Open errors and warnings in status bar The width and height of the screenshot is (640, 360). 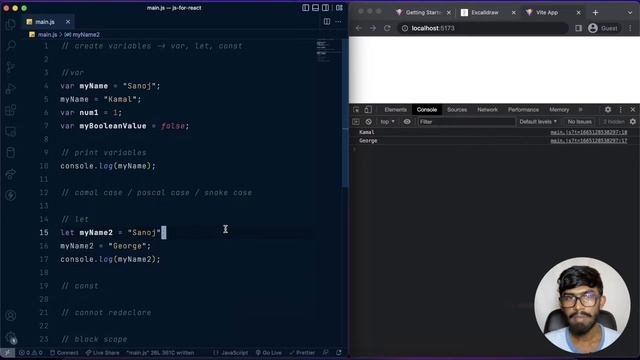(x=31, y=353)
